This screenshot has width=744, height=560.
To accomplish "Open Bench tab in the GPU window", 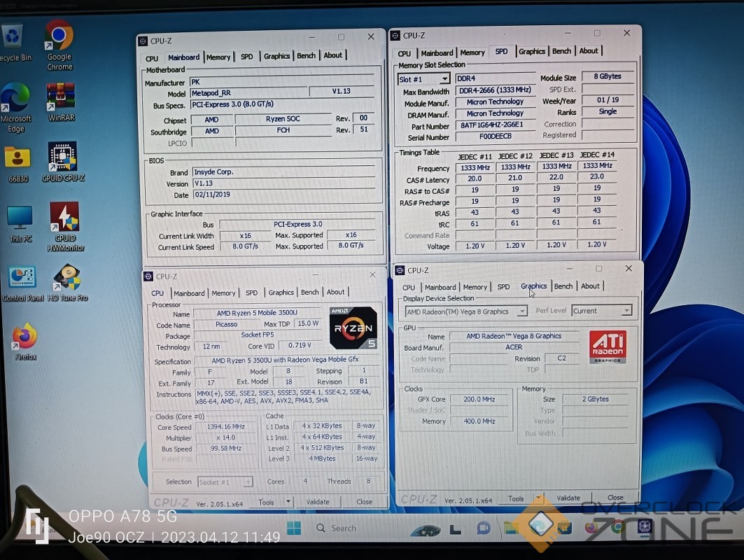I will click(x=563, y=286).
